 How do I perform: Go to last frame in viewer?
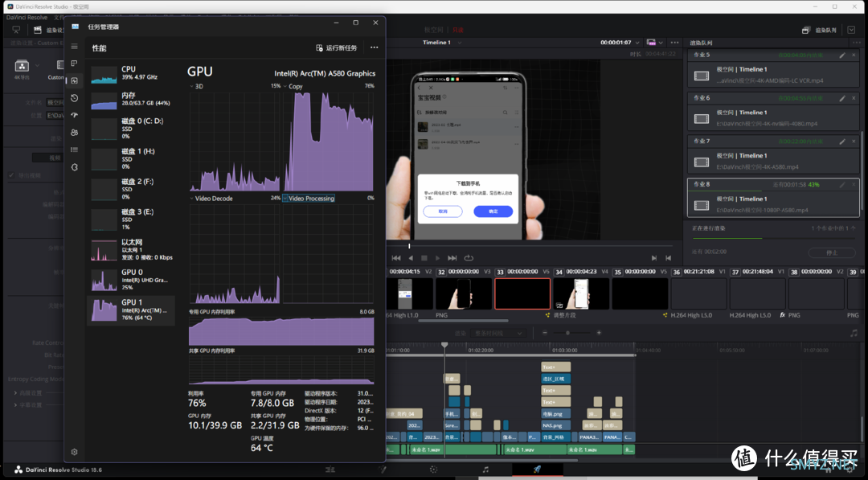click(452, 258)
